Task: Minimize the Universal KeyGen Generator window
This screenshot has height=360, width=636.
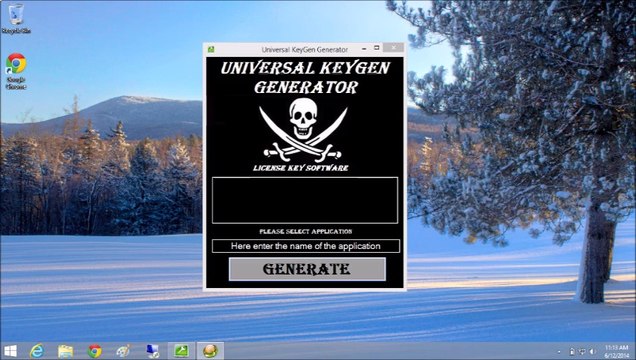Action: [x=364, y=48]
